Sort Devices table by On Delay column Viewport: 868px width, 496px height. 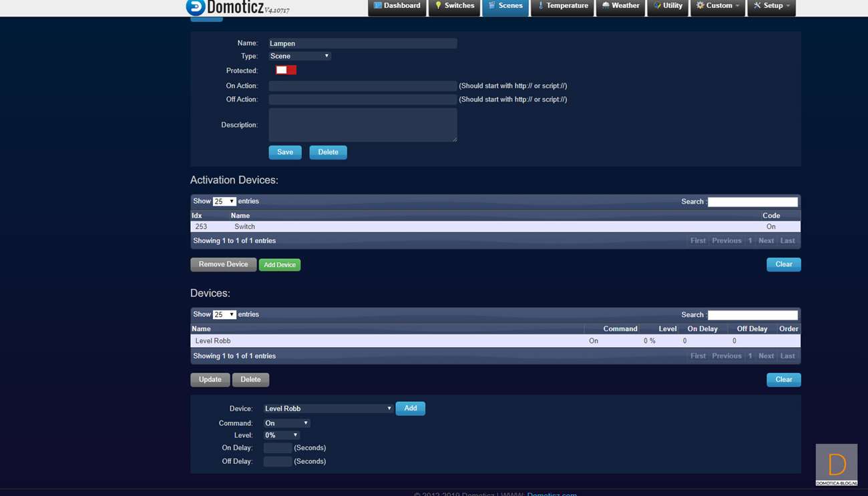tap(702, 329)
